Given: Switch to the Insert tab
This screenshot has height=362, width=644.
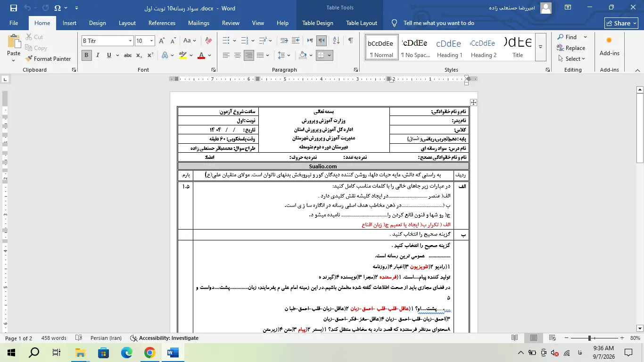Looking at the screenshot, I should (x=69, y=23).
